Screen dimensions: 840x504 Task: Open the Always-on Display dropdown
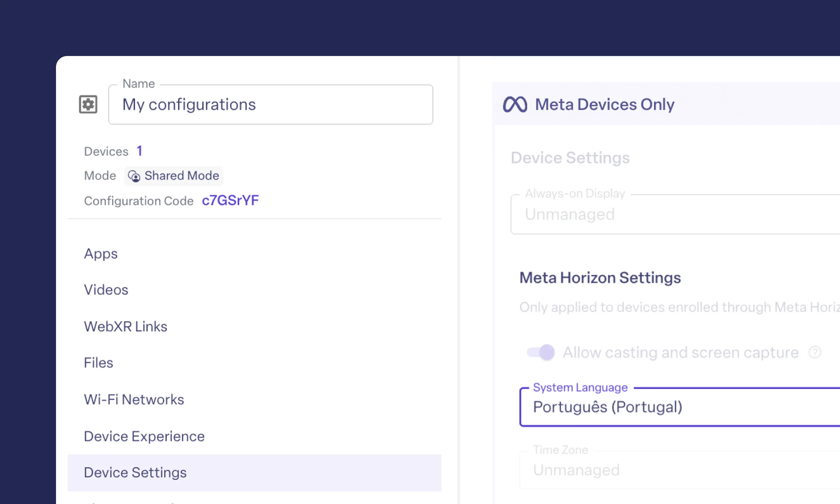(x=675, y=214)
